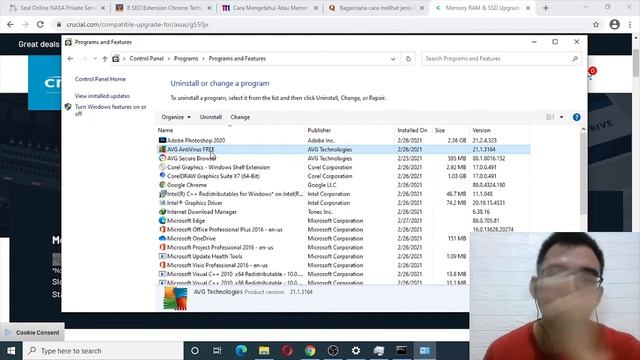Select Microsoft Visio Professional 2016 row
640x360 pixels.
313,265
